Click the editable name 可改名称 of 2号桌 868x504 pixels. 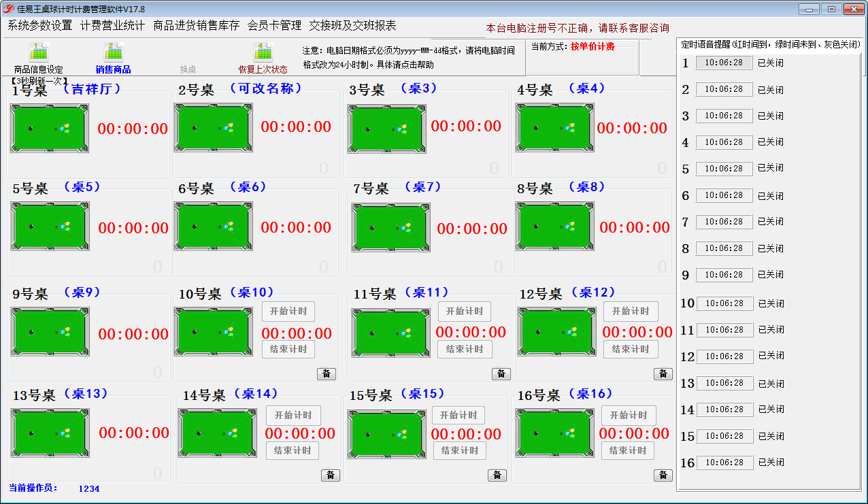point(265,88)
